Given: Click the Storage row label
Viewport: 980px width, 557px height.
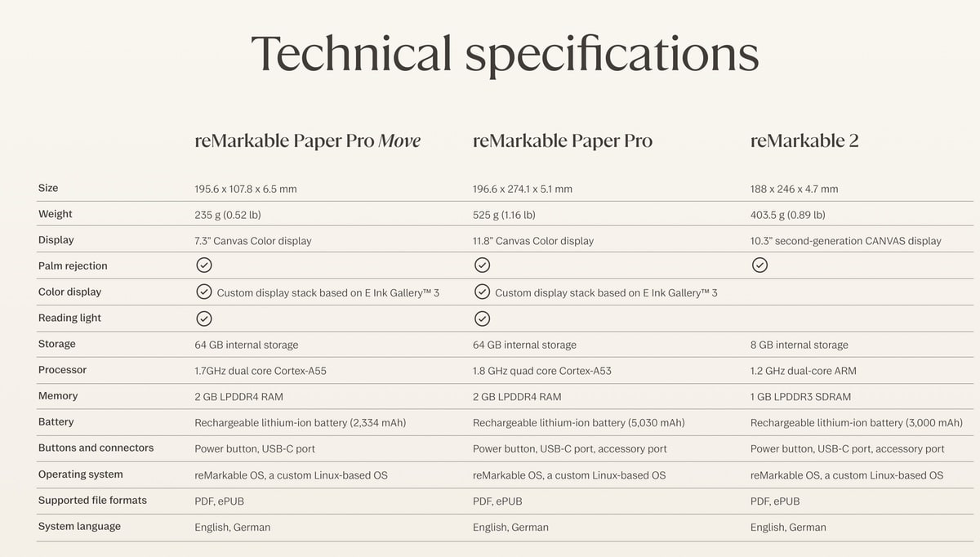Looking at the screenshot, I should coord(56,344).
